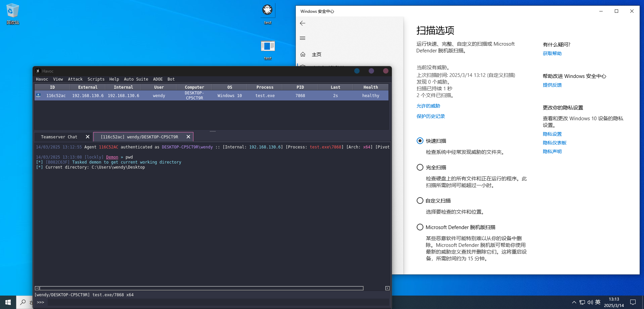The height and width of the screenshot is (309, 644).
Task: Close the 116c52ac wendy session tab
Action: (188, 137)
